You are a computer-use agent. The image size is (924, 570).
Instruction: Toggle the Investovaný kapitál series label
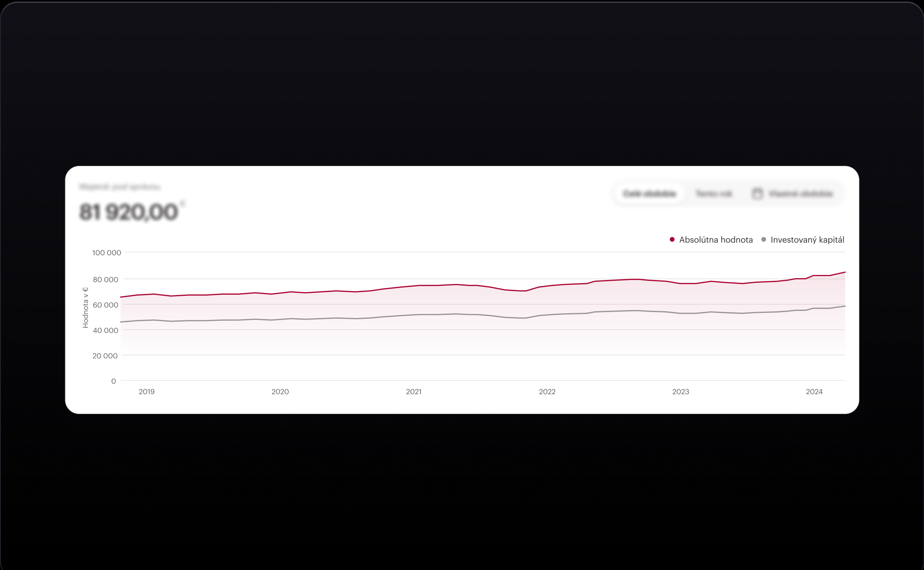coord(807,240)
